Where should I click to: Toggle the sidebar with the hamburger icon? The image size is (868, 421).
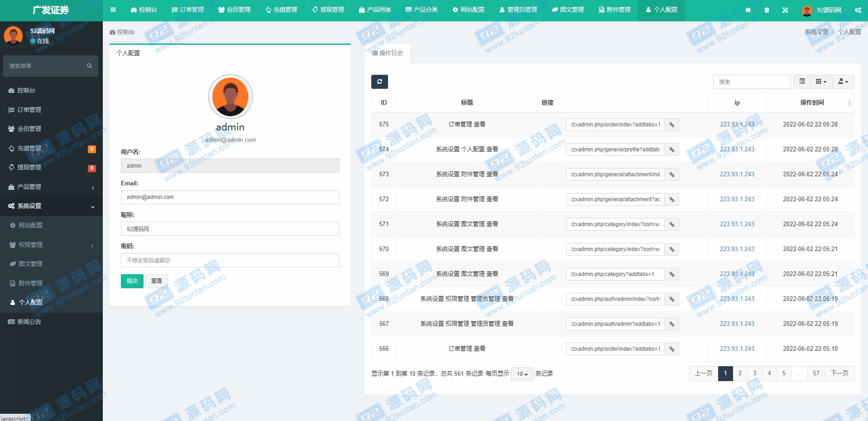[x=113, y=10]
